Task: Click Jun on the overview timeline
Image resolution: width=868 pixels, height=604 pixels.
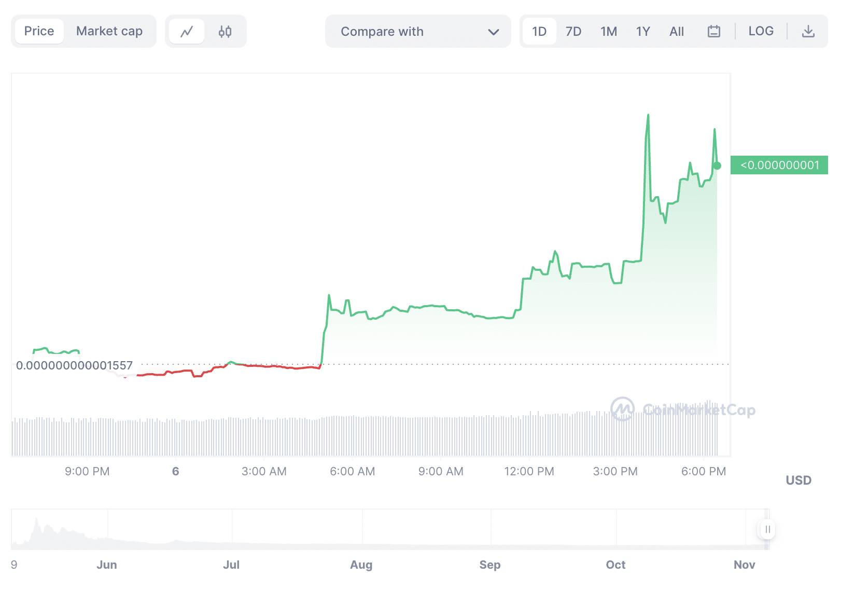Action: coord(107,565)
